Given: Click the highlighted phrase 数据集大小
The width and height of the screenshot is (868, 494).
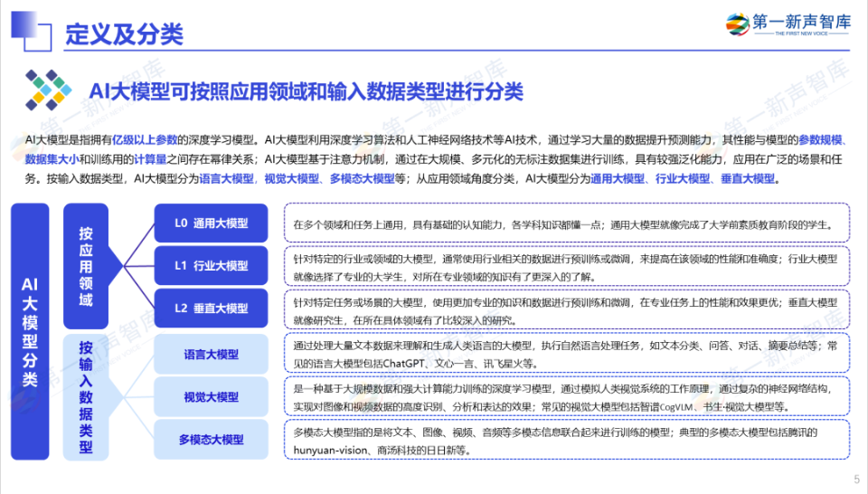Looking at the screenshot, I should [x=52, y=159].
